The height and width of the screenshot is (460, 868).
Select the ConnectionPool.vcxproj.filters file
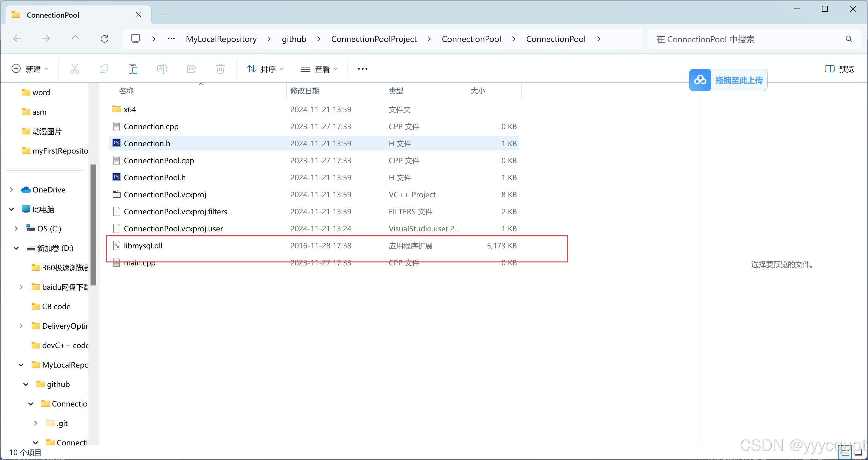point(314,211)
